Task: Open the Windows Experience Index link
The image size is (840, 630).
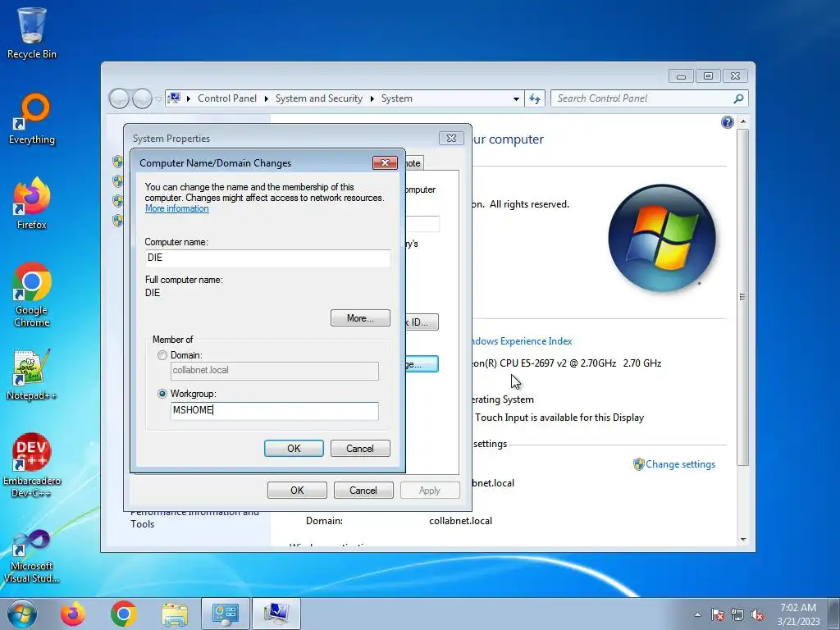Action: pyautogui.click(x=522, y=341)
